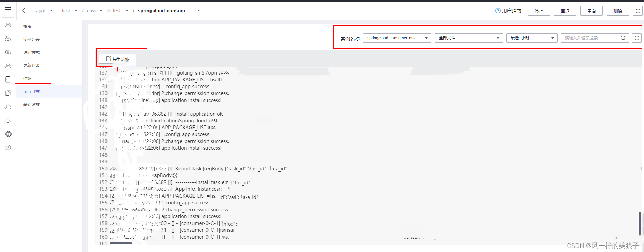Open the pyramid-shaped sidebar icon
The image size is (644, 252).
[8, 120]
